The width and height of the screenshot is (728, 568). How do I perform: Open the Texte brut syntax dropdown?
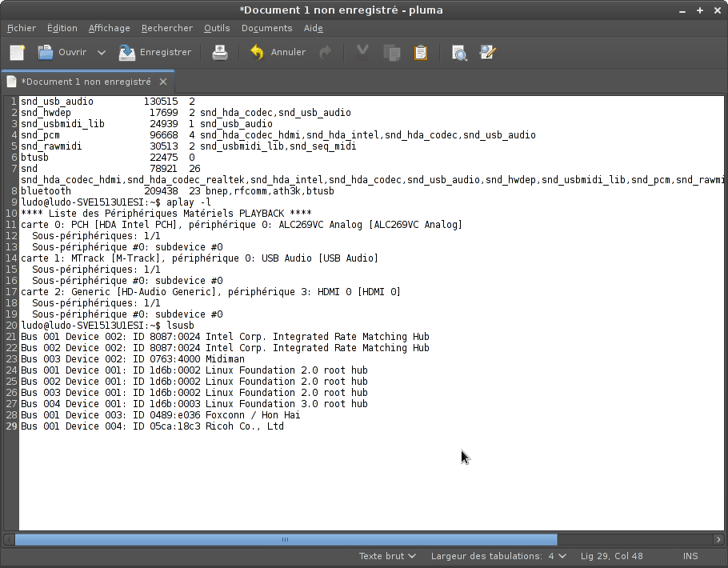[387, 556]
